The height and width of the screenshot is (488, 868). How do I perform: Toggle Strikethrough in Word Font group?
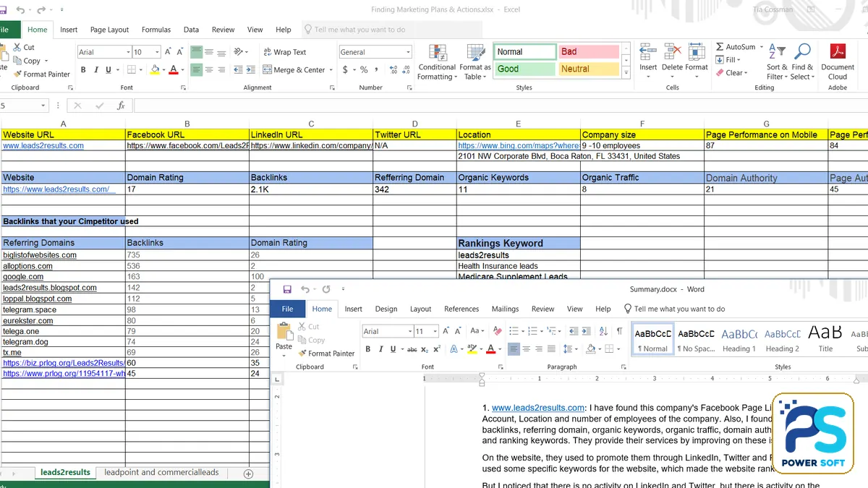click(412, 349)
